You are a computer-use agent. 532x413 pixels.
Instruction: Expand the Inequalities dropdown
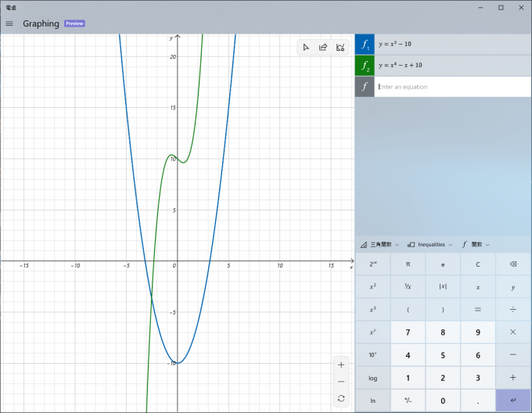[x=430, y=245]
